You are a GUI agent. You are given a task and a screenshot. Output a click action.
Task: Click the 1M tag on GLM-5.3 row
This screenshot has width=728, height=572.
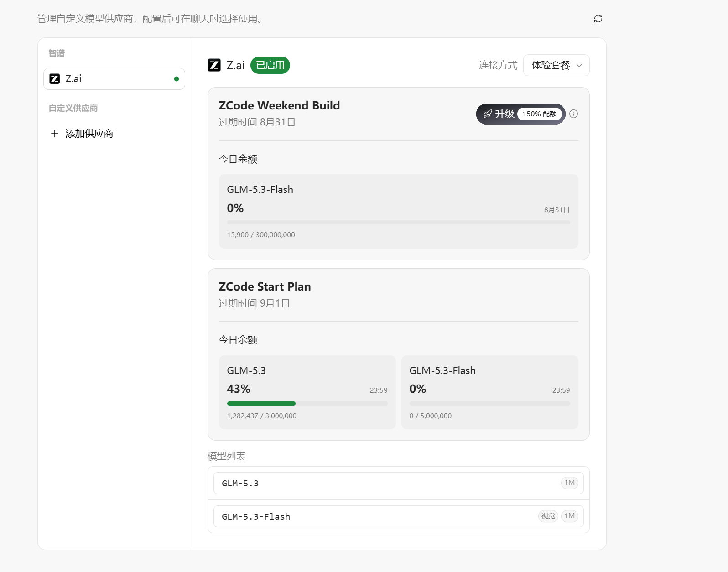point(570,483)
